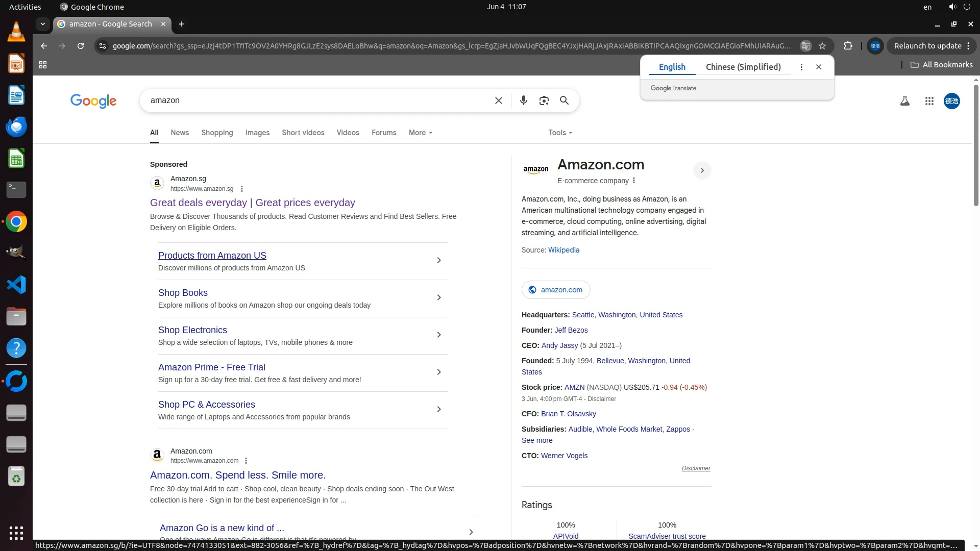Click the Translate icon in address bar
The height and width of the screenshot is (551, 980).
pyautogui.click(x=805, y=46)
